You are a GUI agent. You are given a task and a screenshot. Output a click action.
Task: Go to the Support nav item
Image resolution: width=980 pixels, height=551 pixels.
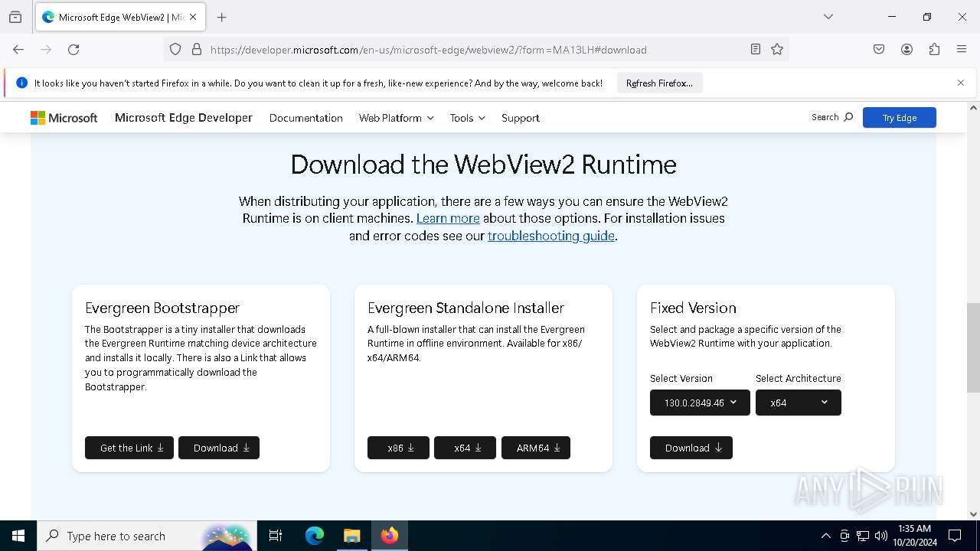pos(521,118)
